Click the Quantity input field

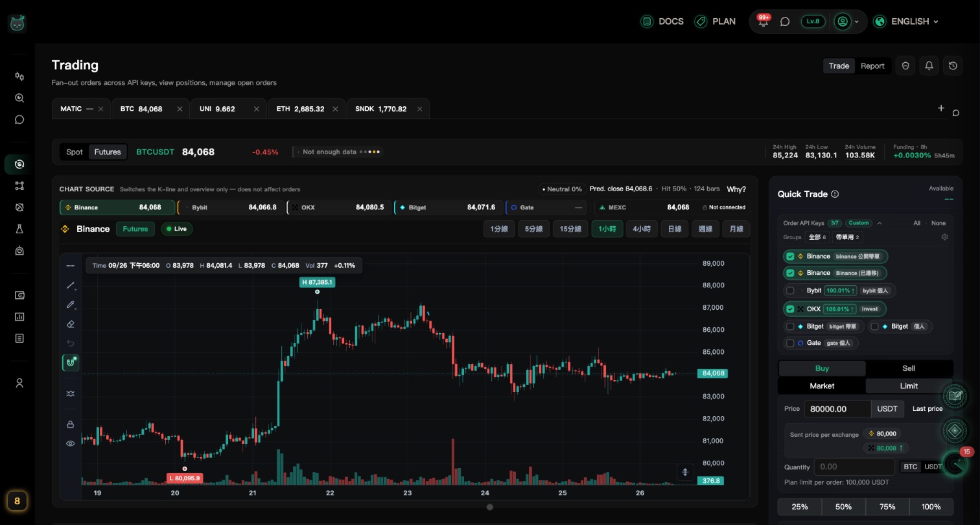(x=854, y=467)
